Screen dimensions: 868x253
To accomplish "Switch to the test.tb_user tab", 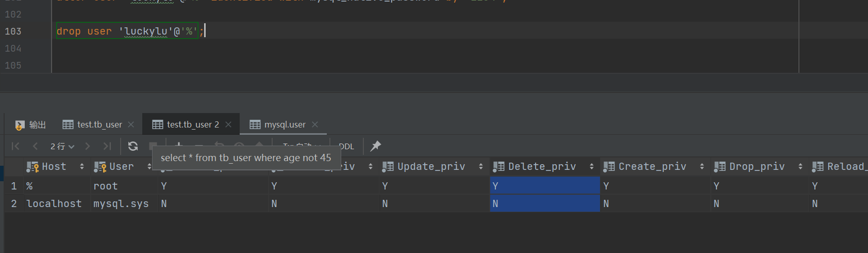I will pos(99,124).
